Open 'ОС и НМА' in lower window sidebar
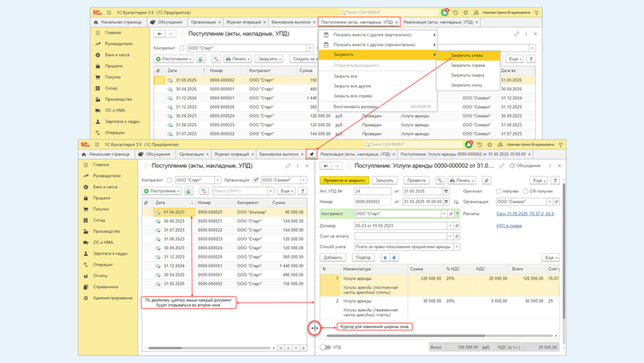Image resolution: width=644 pixels, height=363 pixels. point(103,243)
